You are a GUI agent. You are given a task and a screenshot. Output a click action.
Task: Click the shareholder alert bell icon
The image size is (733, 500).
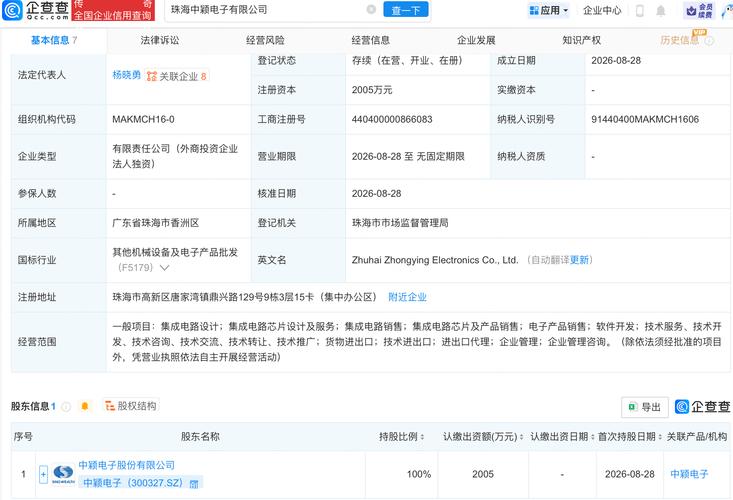[85, 406]
